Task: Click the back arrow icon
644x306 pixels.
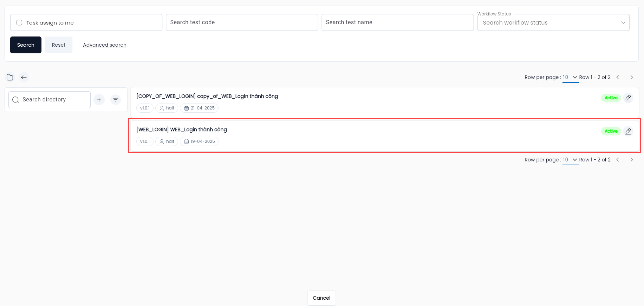Action: 24,77
